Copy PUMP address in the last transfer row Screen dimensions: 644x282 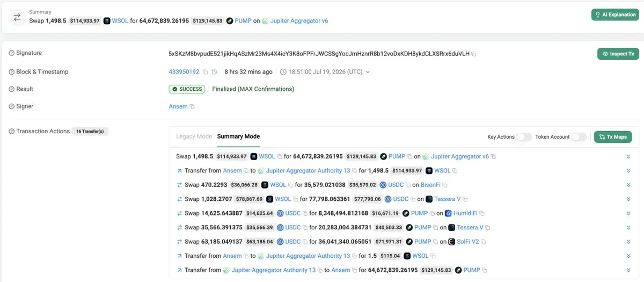(x=485, y=270)
